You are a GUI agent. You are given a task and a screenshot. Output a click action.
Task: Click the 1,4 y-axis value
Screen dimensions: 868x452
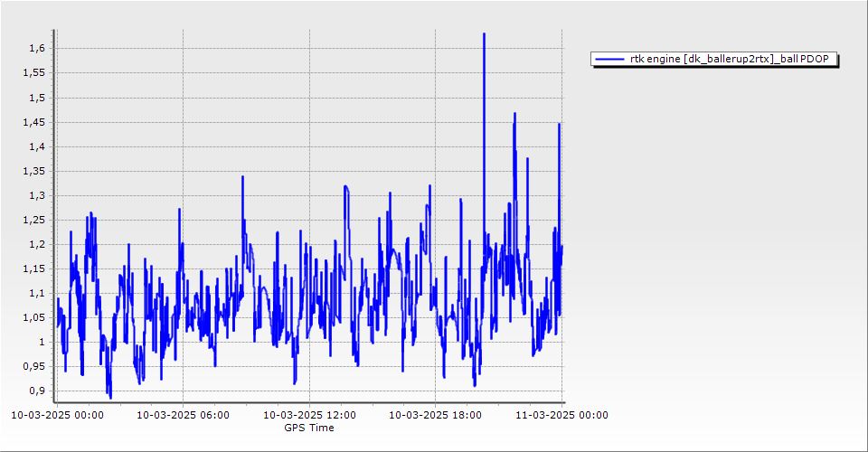click(37, 146)
